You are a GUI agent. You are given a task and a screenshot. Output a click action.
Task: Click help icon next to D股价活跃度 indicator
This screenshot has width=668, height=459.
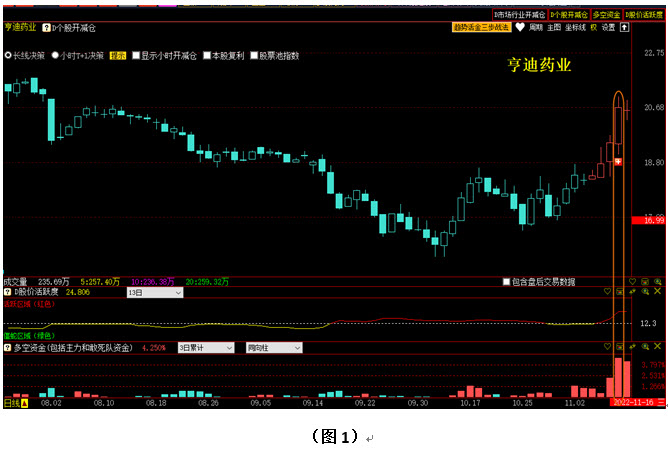(8, 292)
